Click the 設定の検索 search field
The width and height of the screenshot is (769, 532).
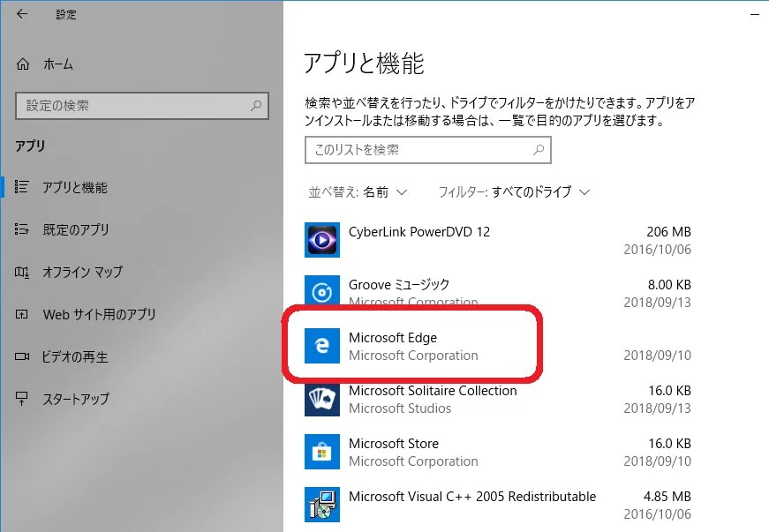pyautogui.click(x=142, y=105)
